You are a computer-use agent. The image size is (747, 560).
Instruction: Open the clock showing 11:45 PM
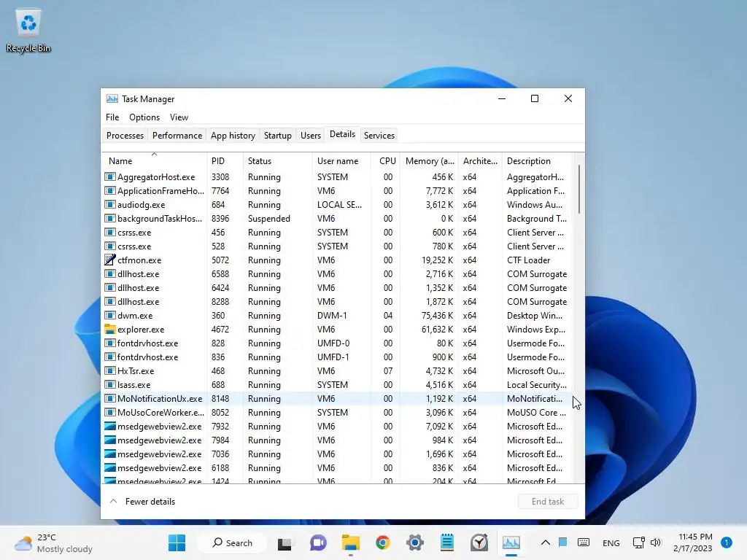pos(693,542)
